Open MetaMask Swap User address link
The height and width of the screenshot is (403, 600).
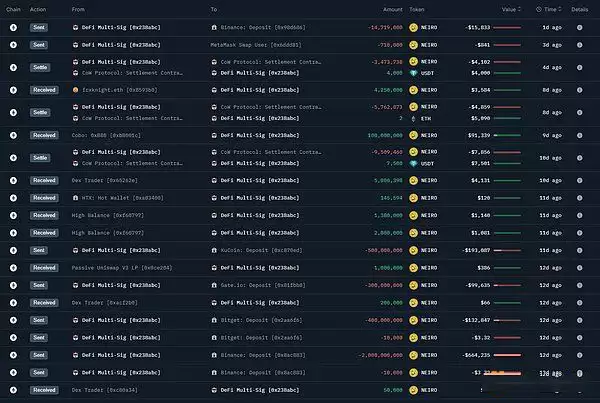[254, 45]
